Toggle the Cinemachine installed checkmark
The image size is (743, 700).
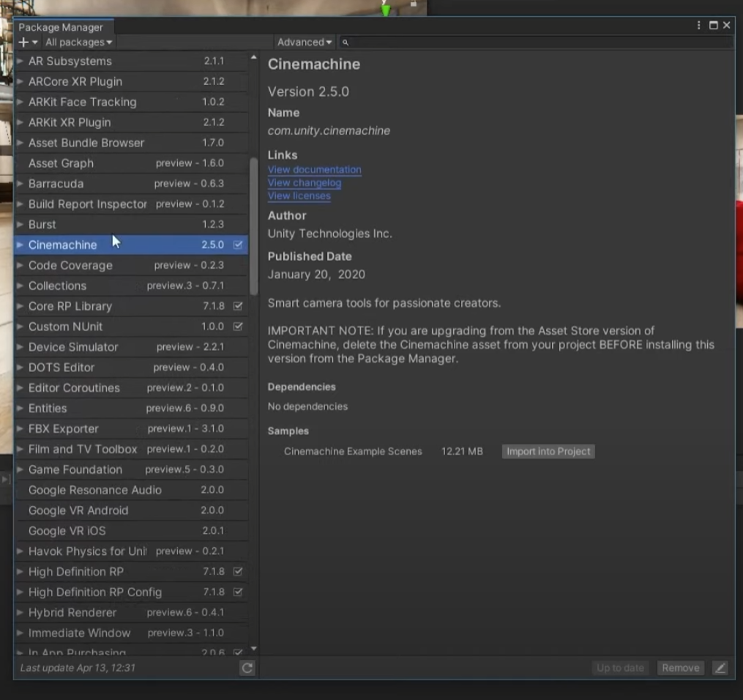(238, 245)
